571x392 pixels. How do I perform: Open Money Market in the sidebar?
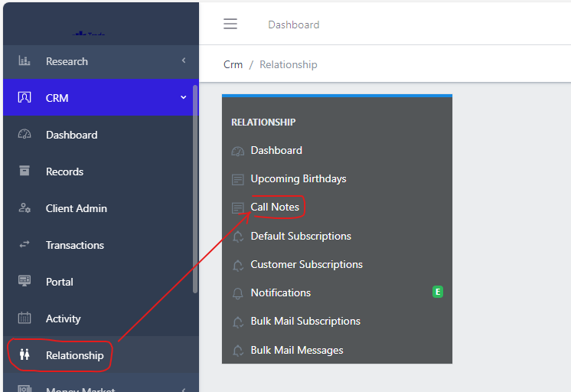pos(101,384)
